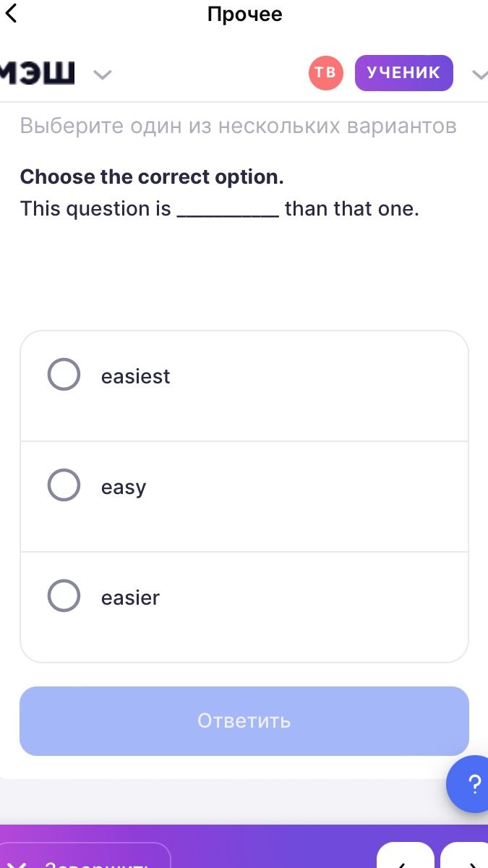Tap the "easiest" answer row text
Screen dimensions: 488x868
point(136,376)
